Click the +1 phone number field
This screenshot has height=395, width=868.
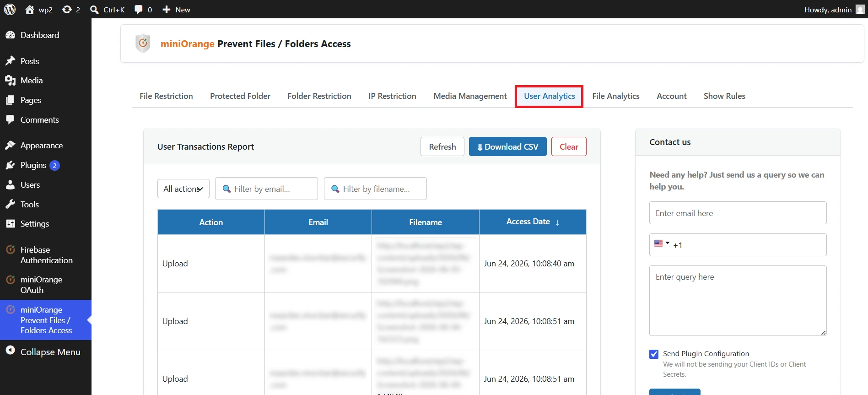point(738,245)
